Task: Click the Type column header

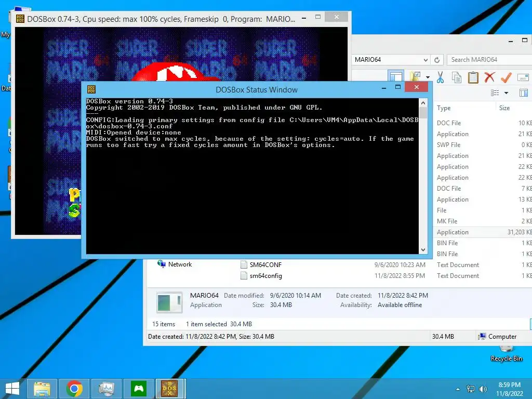Action: click(x=444, y=108)
